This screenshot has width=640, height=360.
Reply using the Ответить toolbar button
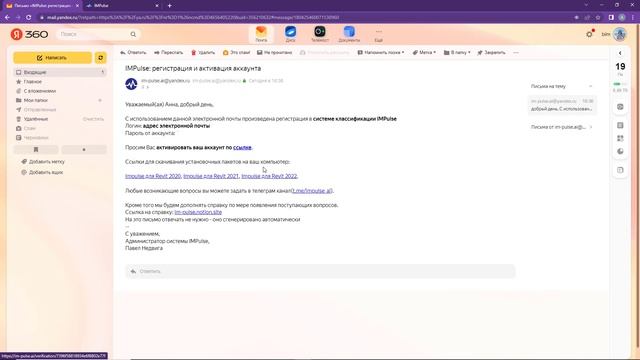click(133, 53)
